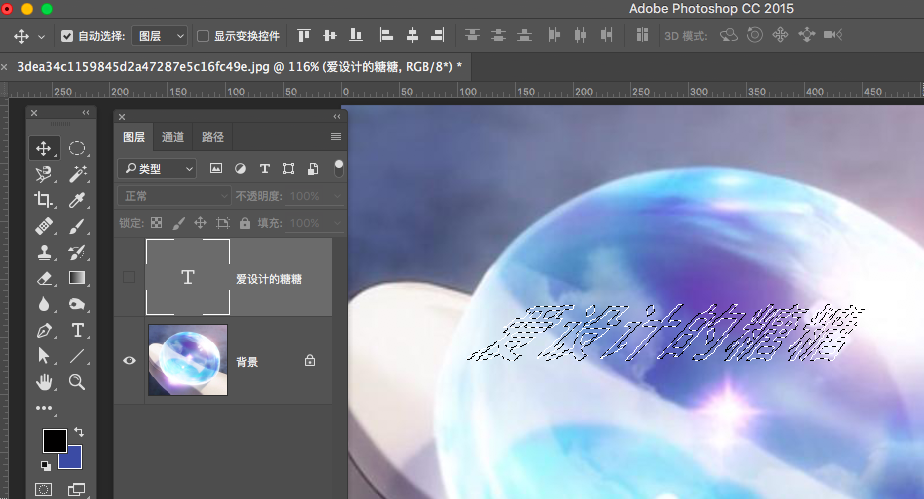Image resolution: width=924 pixels, height=499 pixels.
Task: Select the Line tool
Action: [77, 356]
